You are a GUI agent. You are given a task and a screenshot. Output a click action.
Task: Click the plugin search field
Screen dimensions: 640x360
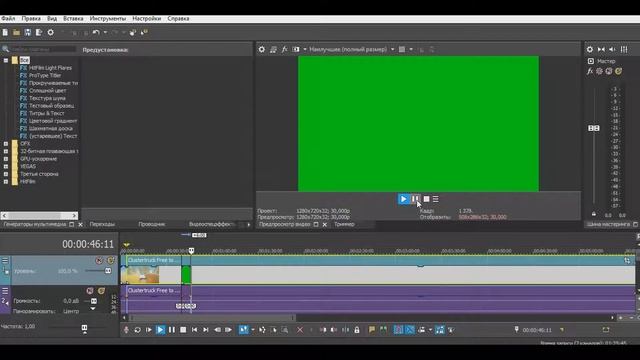tap(43, 49)
